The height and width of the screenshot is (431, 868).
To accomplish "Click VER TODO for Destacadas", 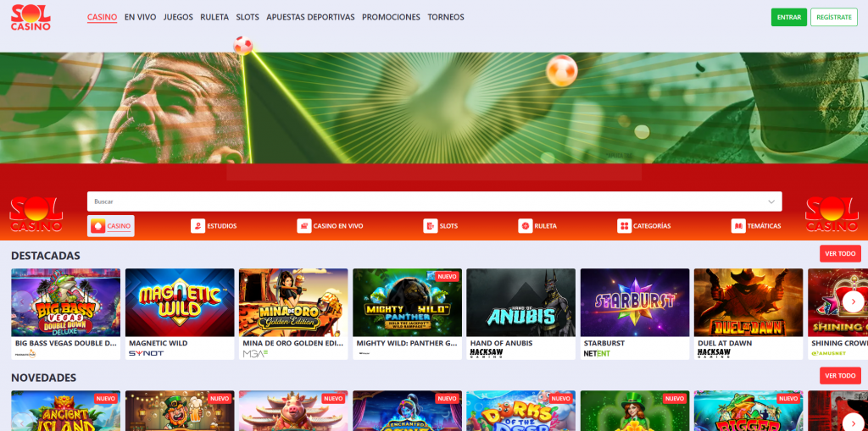I will point(840,253).
